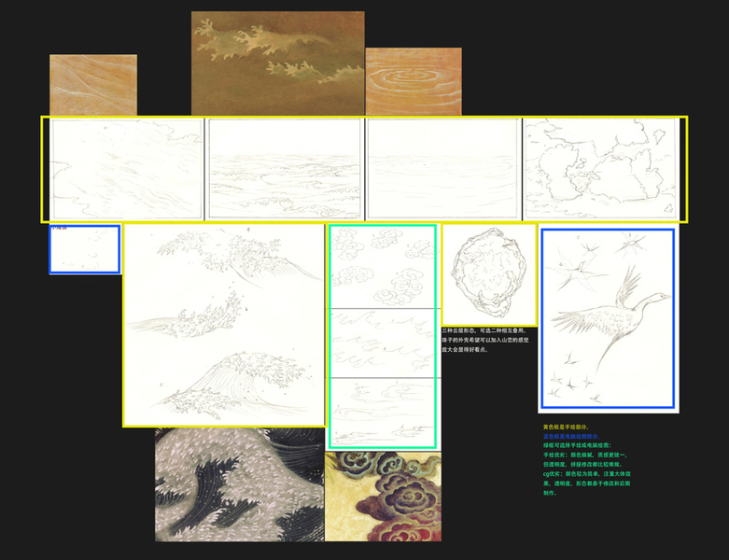Click the blue text line '蓝色框是电脑绘图部分'
Screen dimensions: 729x560
[571, 437]
